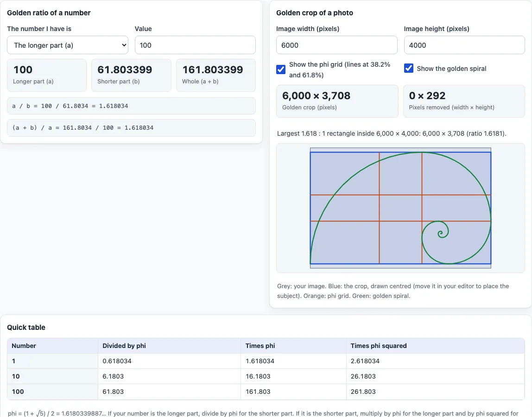Open the 'The number I have is' dropdown

click(x=68, y=45)
